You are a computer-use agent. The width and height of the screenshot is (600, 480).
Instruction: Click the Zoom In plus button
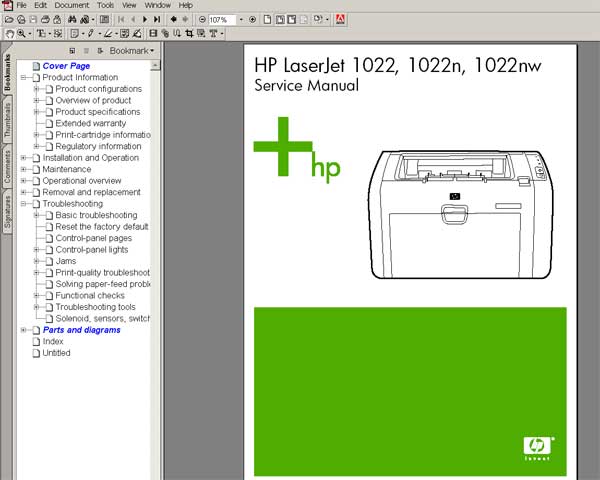pyautogui.click(x=253, y=20)
